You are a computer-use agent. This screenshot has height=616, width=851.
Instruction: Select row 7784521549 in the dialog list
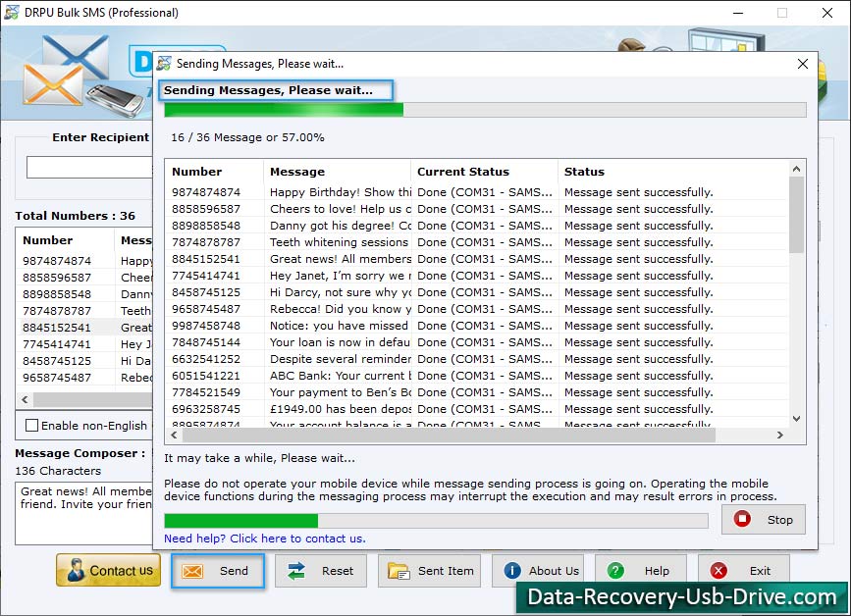478,392
